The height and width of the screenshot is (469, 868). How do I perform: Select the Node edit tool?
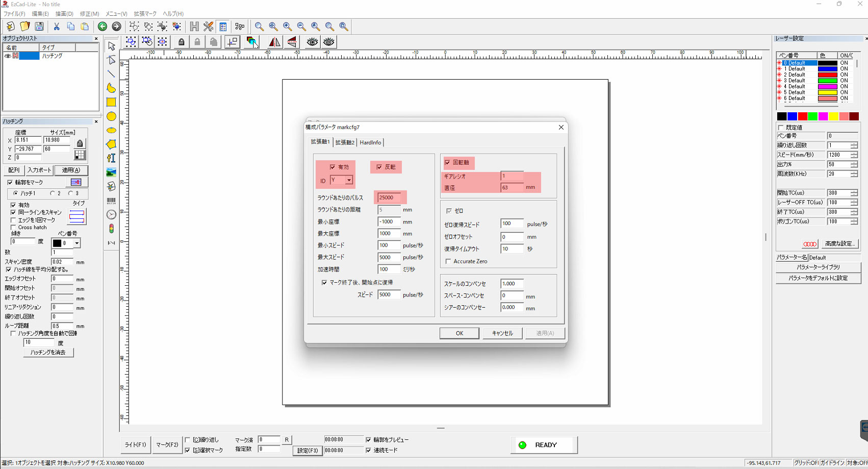(x=111, y=60)
